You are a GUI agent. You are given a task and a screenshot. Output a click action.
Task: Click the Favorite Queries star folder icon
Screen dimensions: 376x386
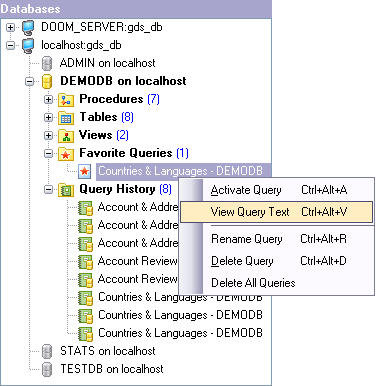[x=66, y=154]
